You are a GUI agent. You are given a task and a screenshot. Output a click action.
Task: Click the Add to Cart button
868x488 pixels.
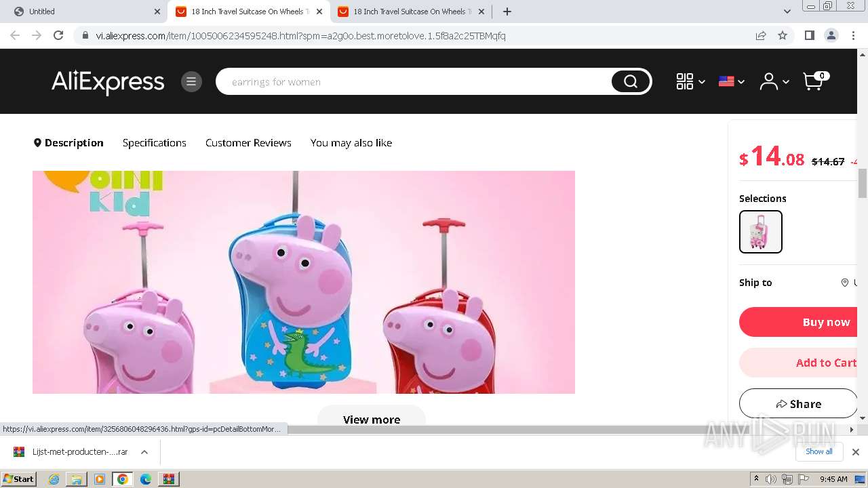pos(798,363)
